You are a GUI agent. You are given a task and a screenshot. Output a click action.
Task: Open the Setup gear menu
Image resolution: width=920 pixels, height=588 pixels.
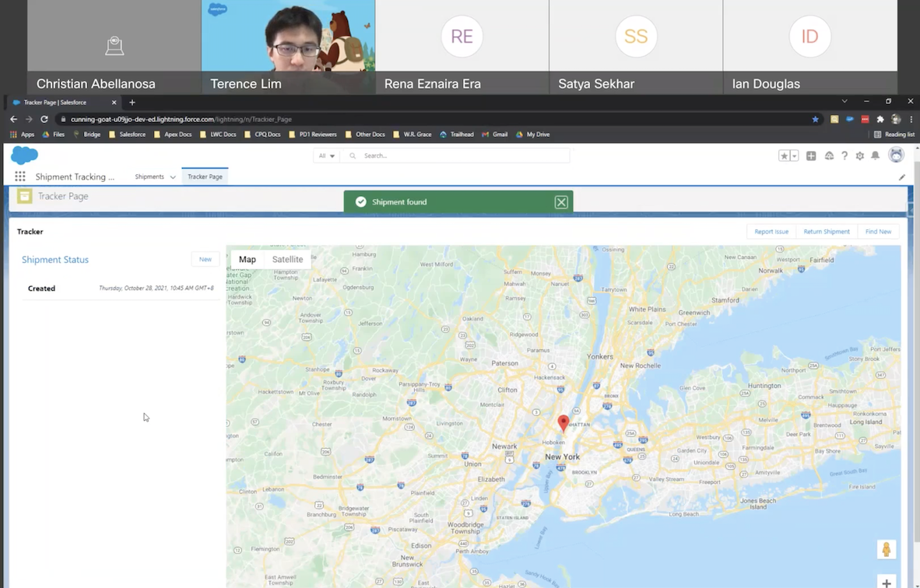point(859,156)
